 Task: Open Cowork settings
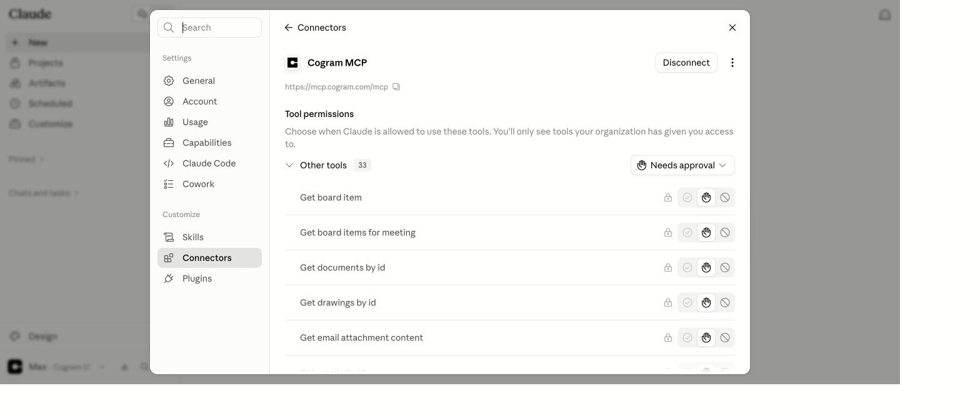click(209, 184)
